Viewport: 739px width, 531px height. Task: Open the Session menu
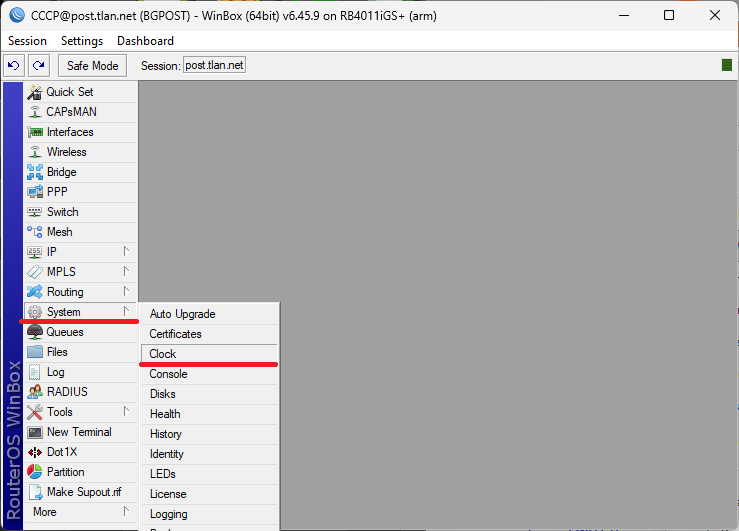pos(27,41)
